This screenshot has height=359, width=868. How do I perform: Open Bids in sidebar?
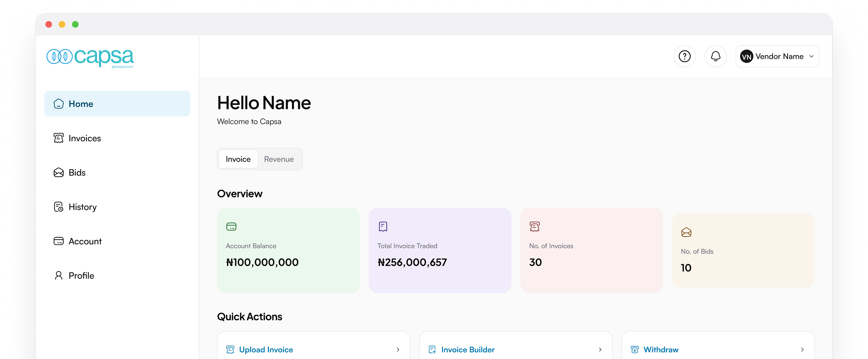pos(117,173)
